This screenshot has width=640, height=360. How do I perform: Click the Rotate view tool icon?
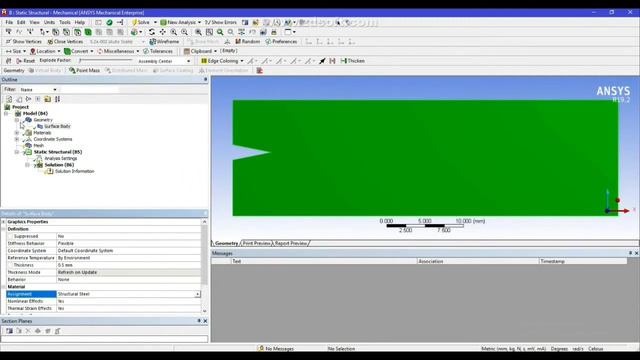coord(151,32)
